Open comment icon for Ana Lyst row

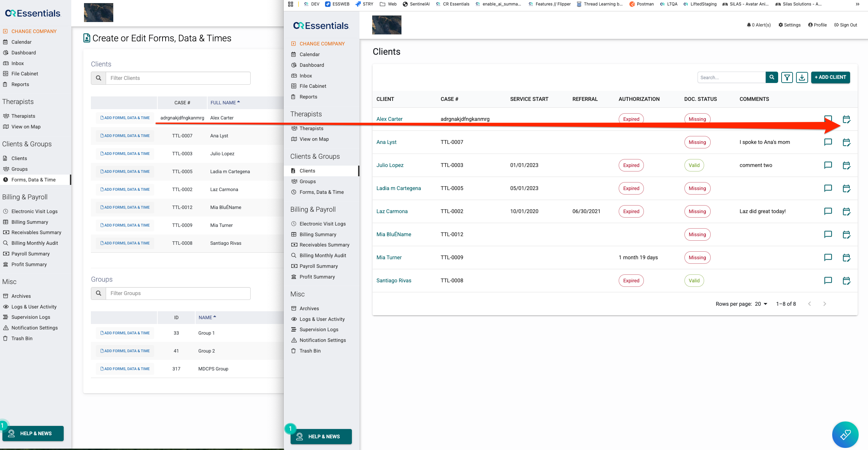click(x=828, y=142)
